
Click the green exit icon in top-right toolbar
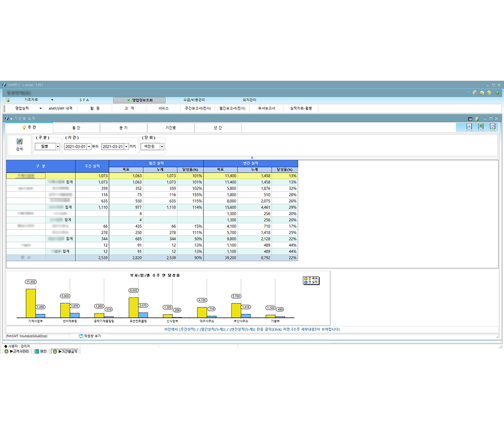pyautogui.click(x=497, y=92)
